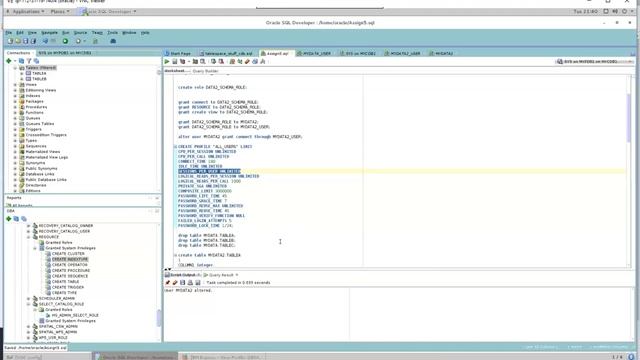Select the Connections panel tab

click(18, 53)
